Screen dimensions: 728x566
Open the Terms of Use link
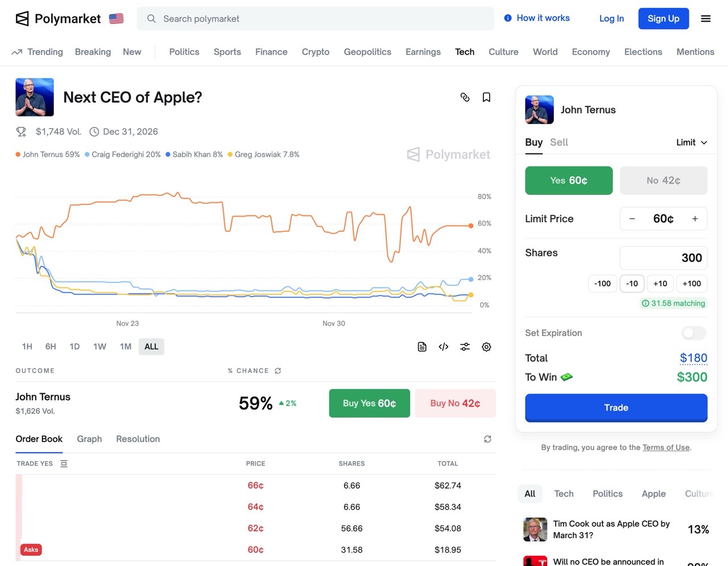pyautogui.click(x=666, y=447)
